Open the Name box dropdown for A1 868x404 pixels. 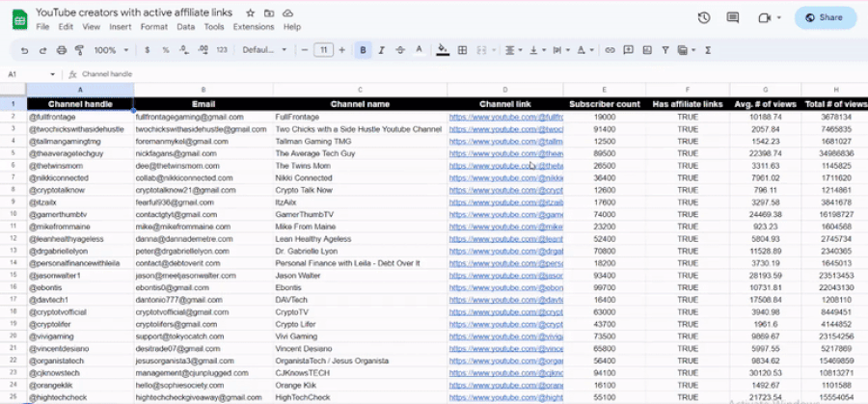52,74
